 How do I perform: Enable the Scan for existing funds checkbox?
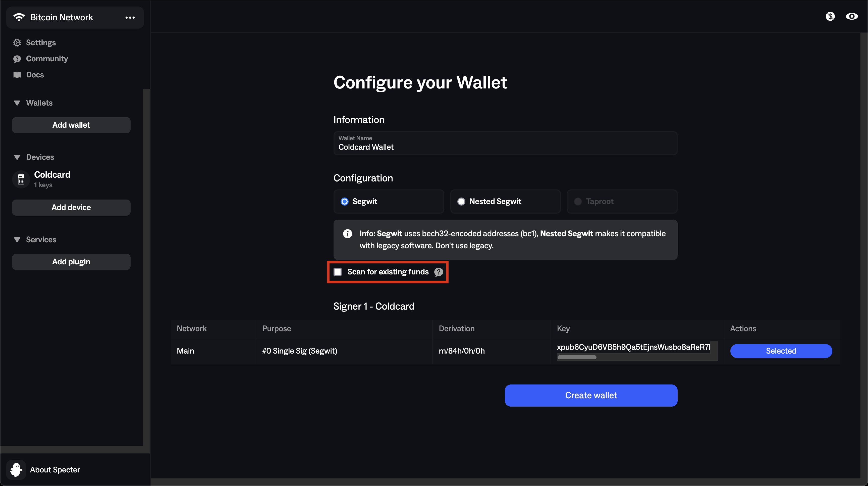tap(338, 272)
